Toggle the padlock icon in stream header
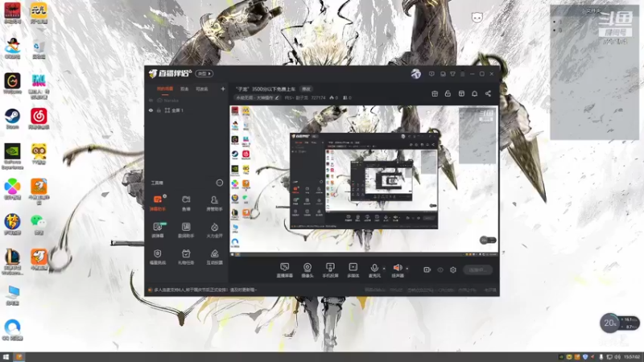 pos(448,93)
